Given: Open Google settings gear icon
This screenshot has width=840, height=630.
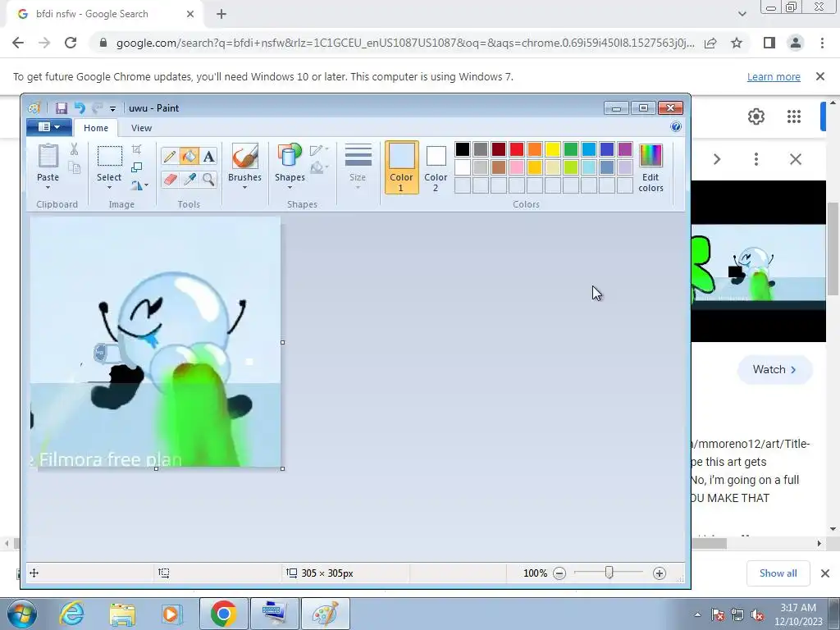Looking at the screenshot, I should (756, 116).
